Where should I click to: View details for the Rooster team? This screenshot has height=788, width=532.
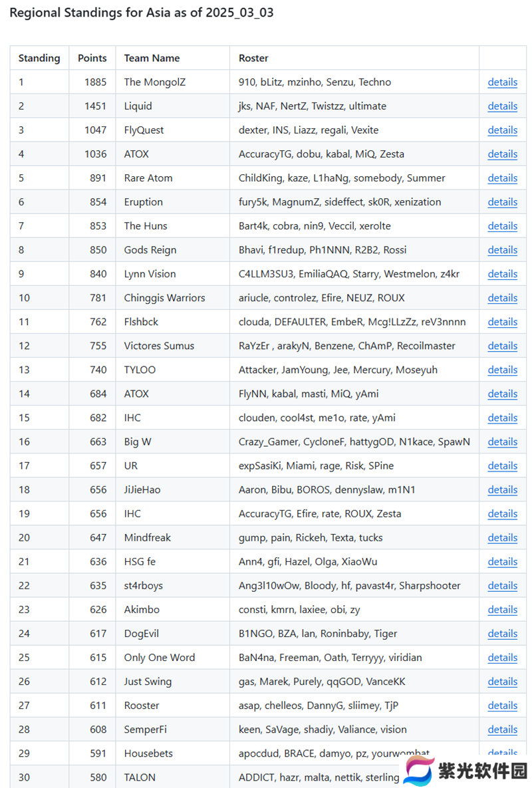point(502,706)
